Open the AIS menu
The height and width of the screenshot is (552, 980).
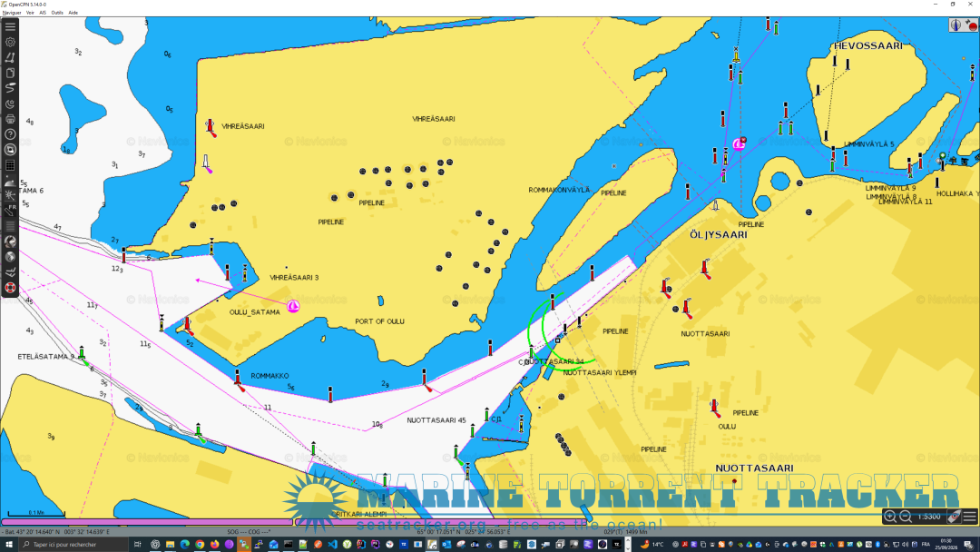click(43, 13)
